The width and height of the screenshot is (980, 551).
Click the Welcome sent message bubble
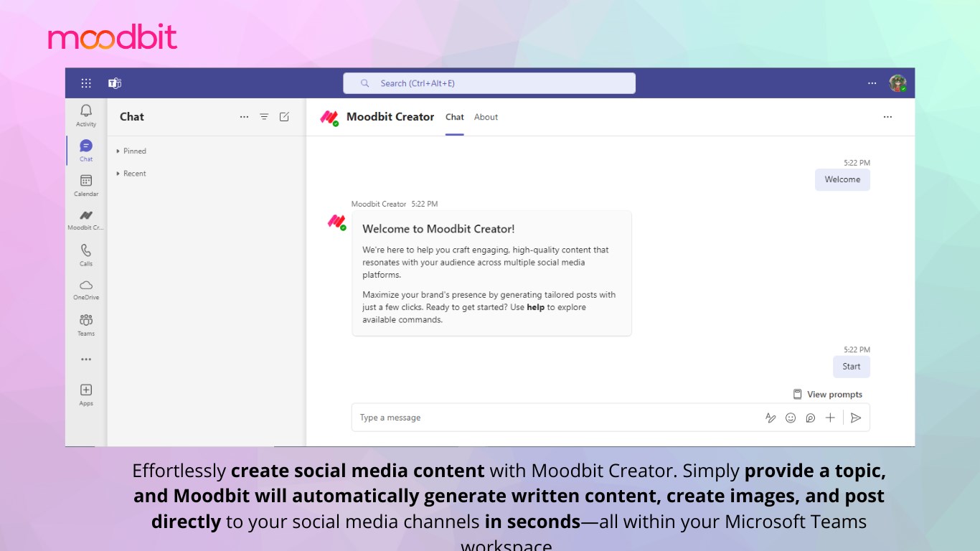[842, 179]
